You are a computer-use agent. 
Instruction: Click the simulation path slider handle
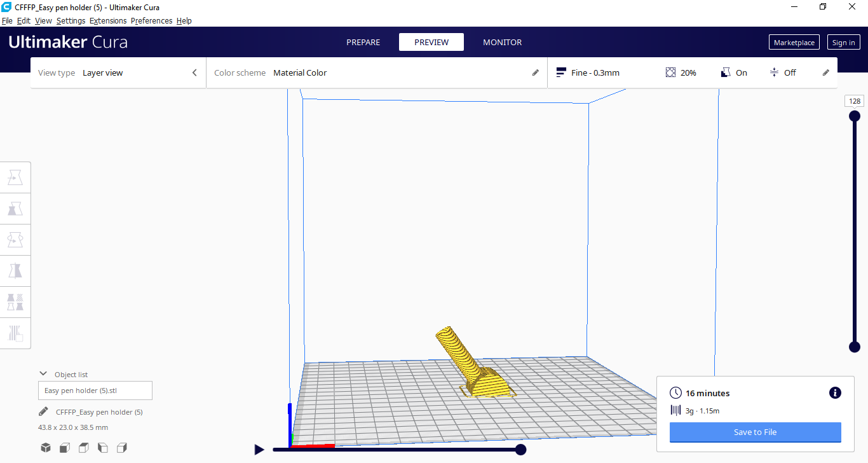(520, 450)
